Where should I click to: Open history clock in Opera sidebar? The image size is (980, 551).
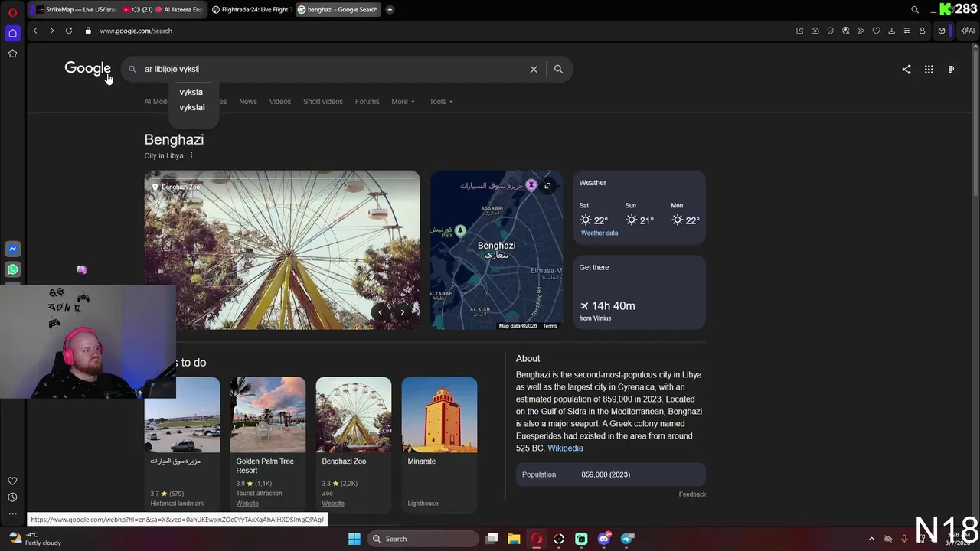coord(12,497)
